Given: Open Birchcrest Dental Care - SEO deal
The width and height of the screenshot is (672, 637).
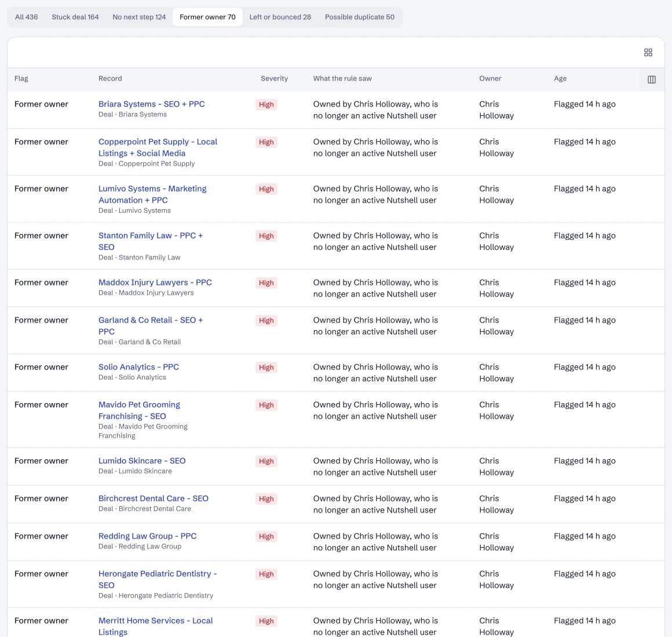Looking at the screenshot, I should 154,499.
